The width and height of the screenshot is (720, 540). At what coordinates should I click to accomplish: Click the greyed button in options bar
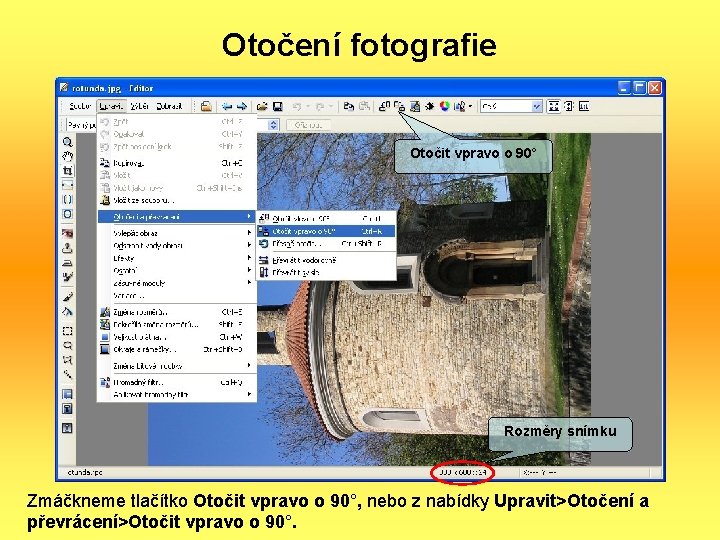308,124
